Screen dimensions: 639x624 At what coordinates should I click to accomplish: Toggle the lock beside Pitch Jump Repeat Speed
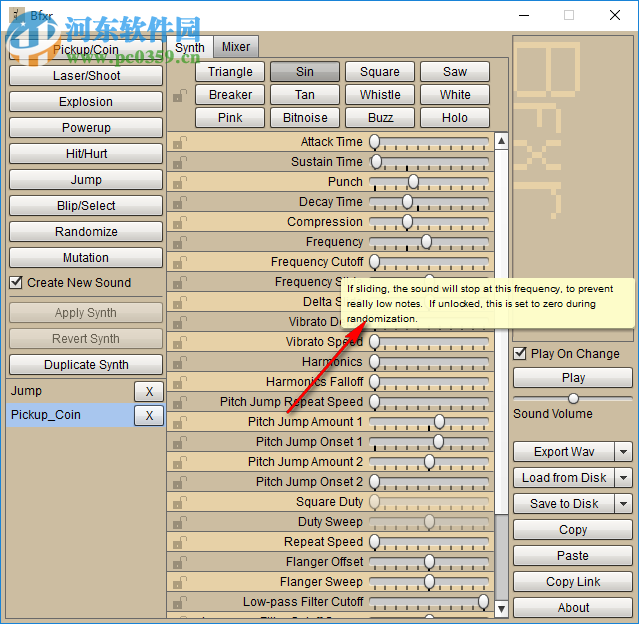[179, 402]
